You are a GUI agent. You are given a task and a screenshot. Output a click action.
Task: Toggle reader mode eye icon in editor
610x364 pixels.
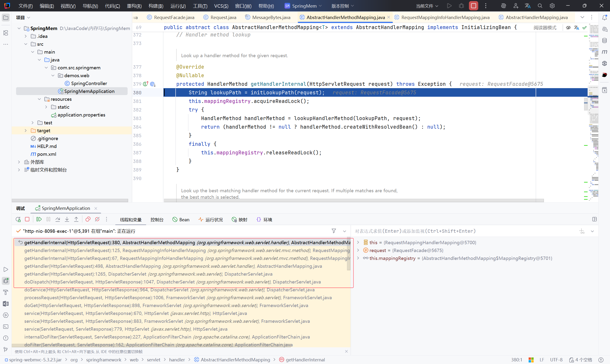pyautogui.click(x=568, y=27)
